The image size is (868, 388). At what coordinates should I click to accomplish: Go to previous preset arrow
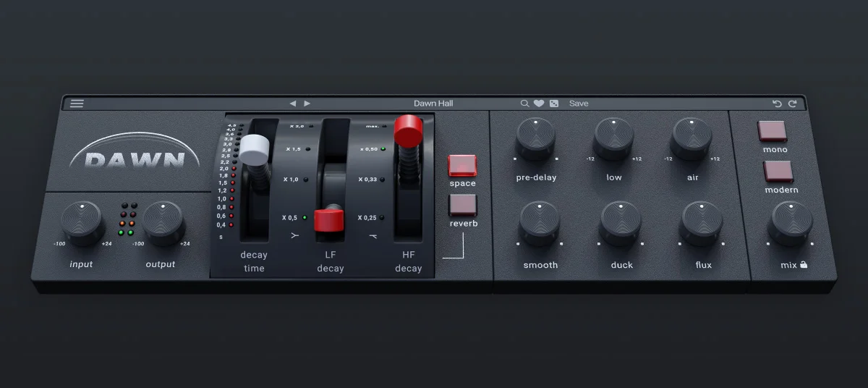pos(293,104)
